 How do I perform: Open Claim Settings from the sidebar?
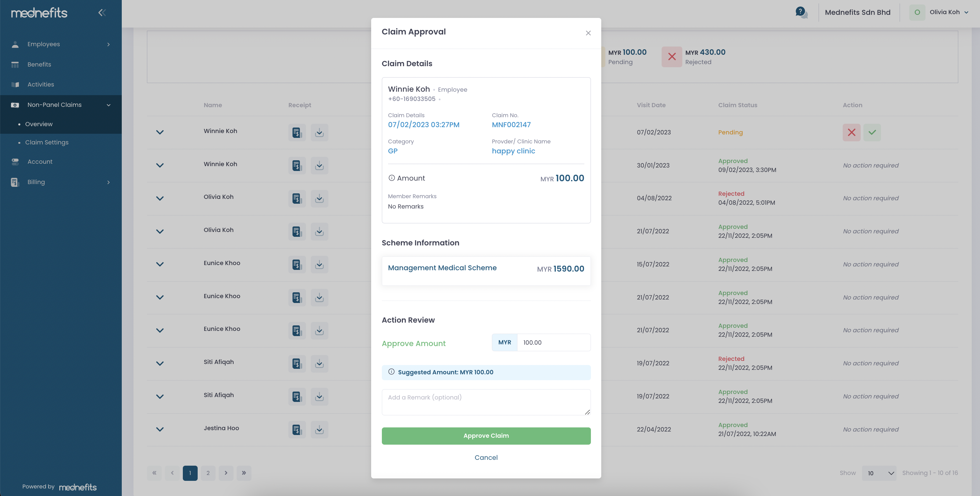[x=47, y=142]
